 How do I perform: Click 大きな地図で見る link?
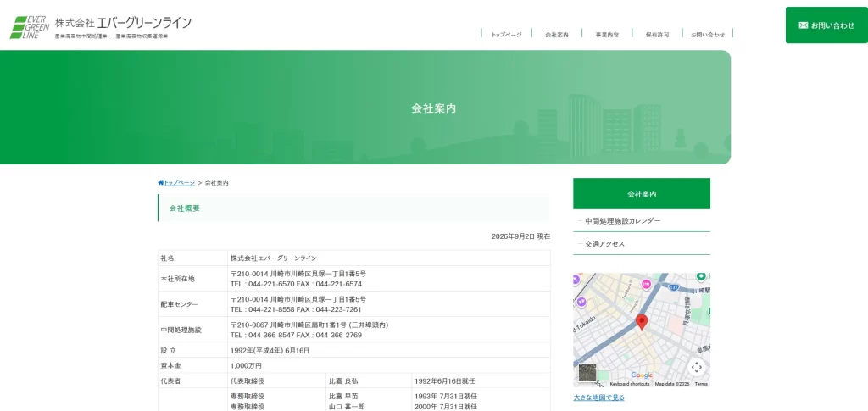pyautogui.click(x=599, y=397)
